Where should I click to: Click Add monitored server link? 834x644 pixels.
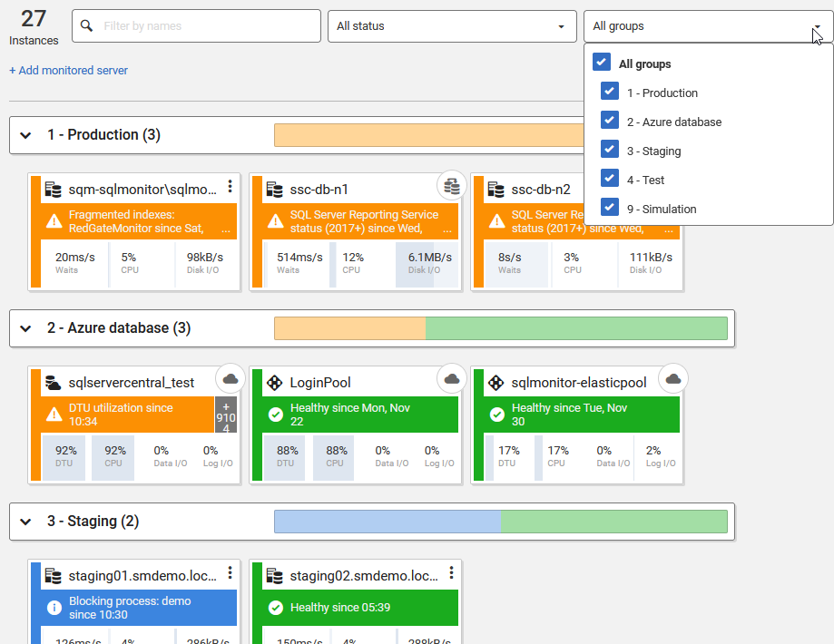(69, 71)
